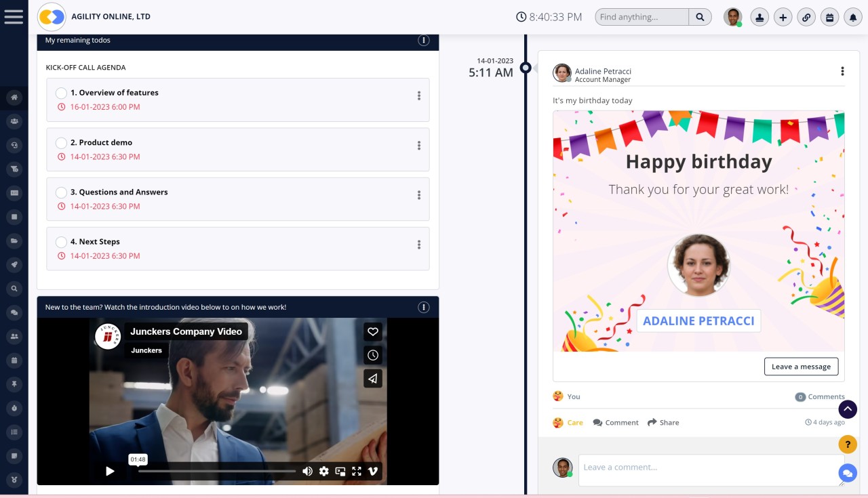
Task: Expand the three-dot menu on Adaline's birthday post
Action: (x=842, y=70)
